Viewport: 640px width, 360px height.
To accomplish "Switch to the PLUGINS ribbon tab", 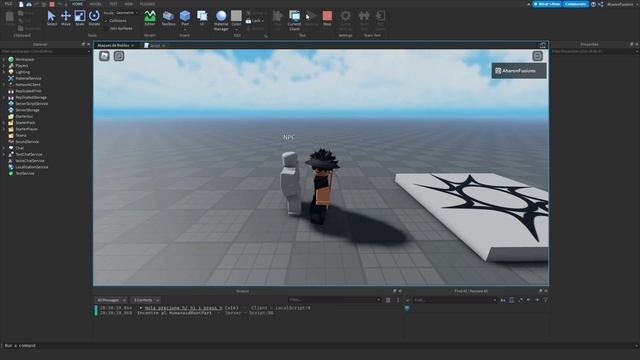I will 147,4.
